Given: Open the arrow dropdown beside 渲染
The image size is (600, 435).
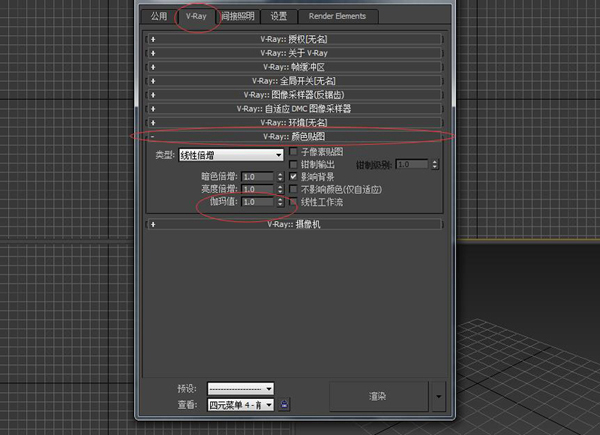Looking at the screenshot, I should click(439, 396).
